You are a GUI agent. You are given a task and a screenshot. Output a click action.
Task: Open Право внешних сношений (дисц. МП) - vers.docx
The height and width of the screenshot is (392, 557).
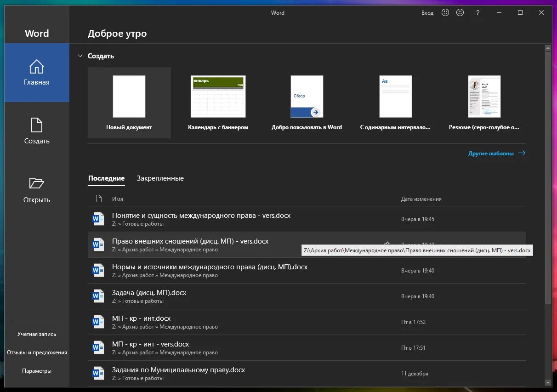(x=307, y=245)
